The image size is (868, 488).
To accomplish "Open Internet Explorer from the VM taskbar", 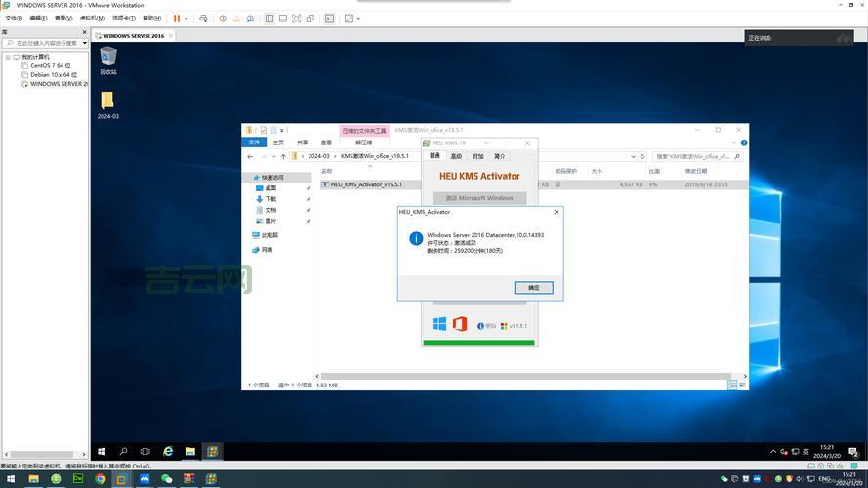I will [168, 451].
